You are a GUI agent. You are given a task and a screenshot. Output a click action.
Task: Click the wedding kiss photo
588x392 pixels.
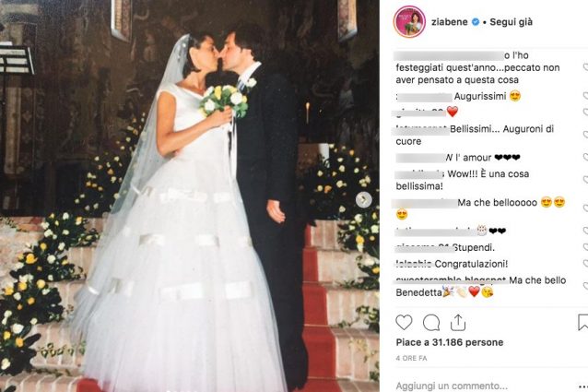tap(189, 196)
